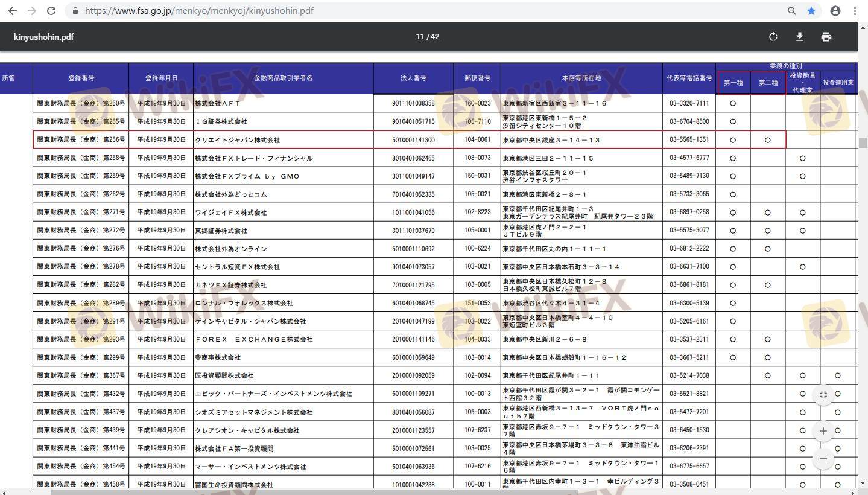Bookmark this page with the star icon
Viewport: 868px width, 495px height.
point(811,11)
